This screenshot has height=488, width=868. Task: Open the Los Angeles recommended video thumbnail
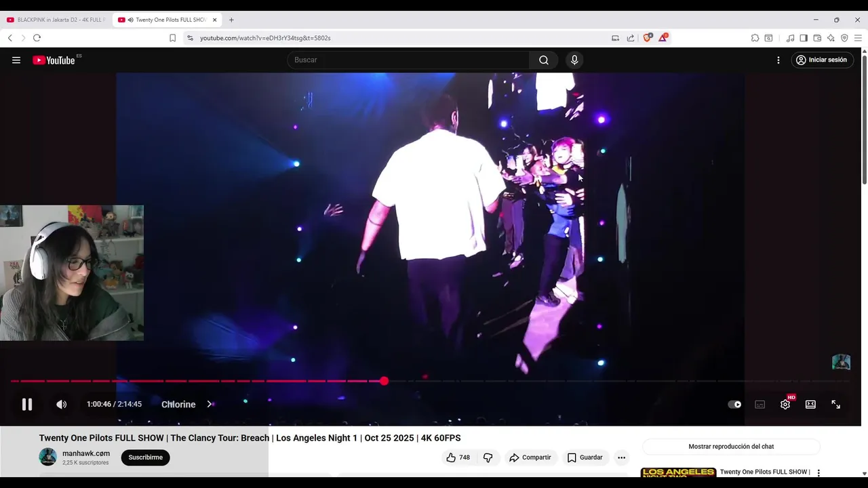pos(678,472)
